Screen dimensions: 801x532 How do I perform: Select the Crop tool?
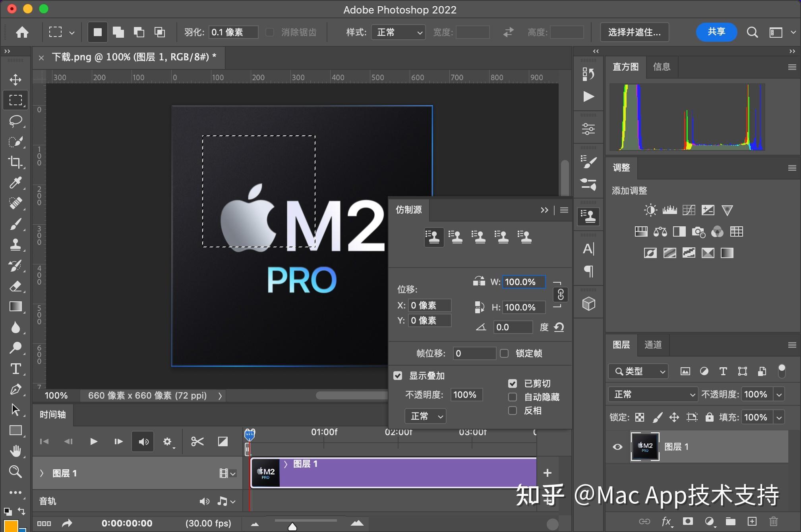15,162
